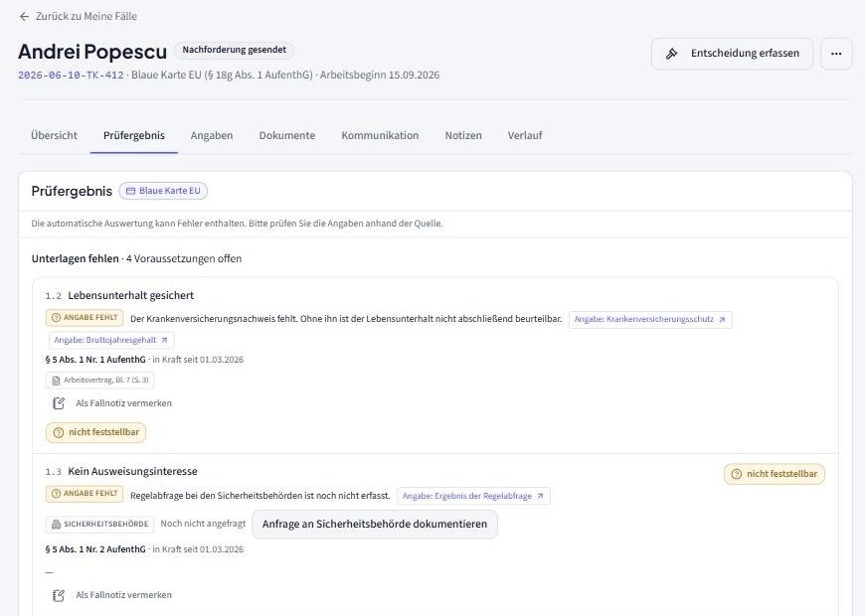
Task: Click note icon under Kein Ausweisungsinteresse
Action: pos(59,595)
